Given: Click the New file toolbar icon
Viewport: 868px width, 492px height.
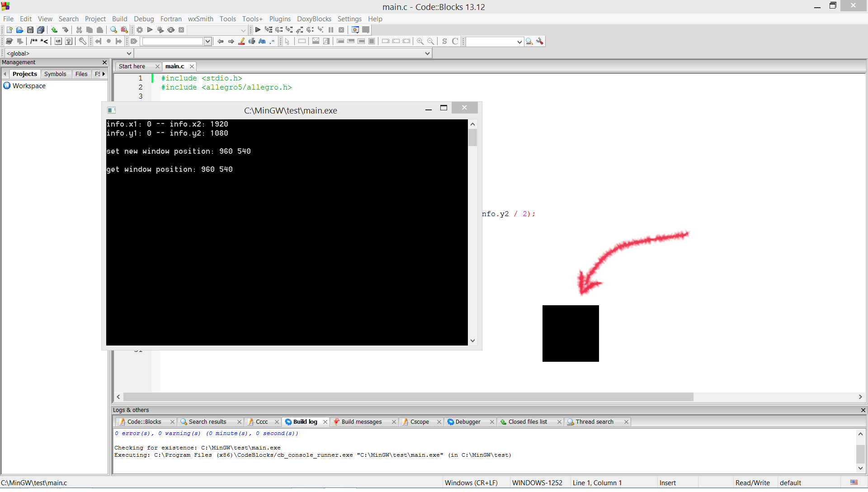Looking at the screenshot, I should pos(9,30).
